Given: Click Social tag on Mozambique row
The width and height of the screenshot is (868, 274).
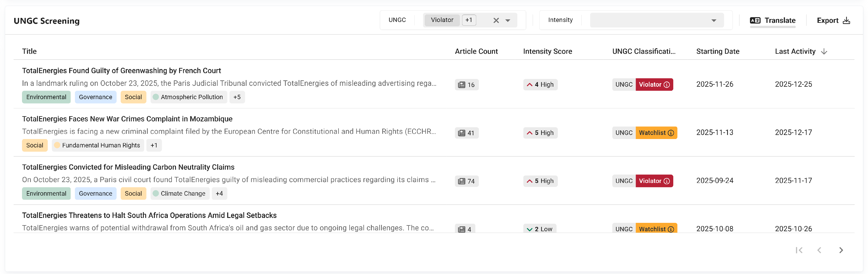Looking at the screenshot, I should 35,145.
